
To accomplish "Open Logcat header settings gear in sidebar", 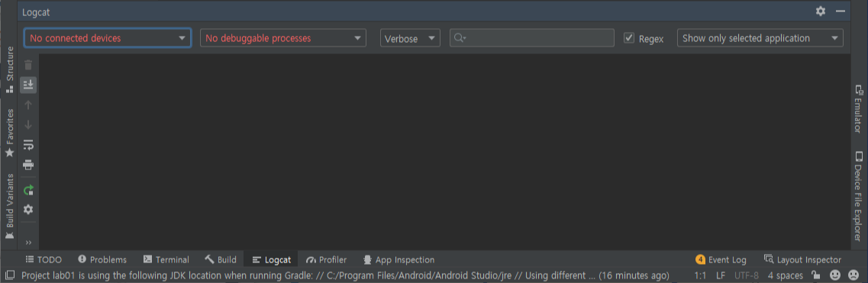I will tap(28, 210).
